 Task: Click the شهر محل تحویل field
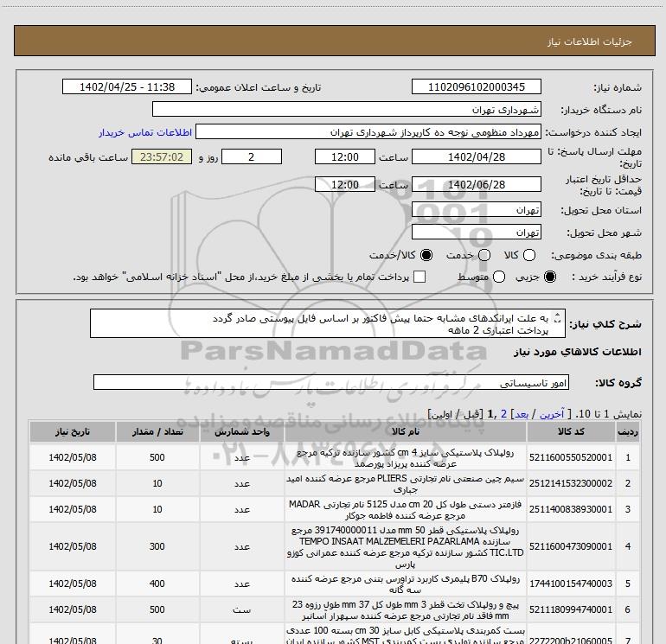[476, 233]
